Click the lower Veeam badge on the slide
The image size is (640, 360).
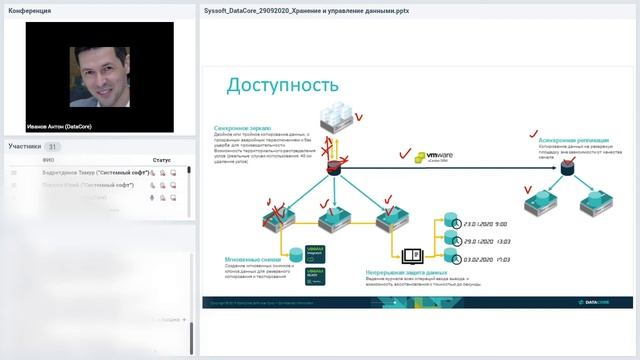click(x=315, y=276)
